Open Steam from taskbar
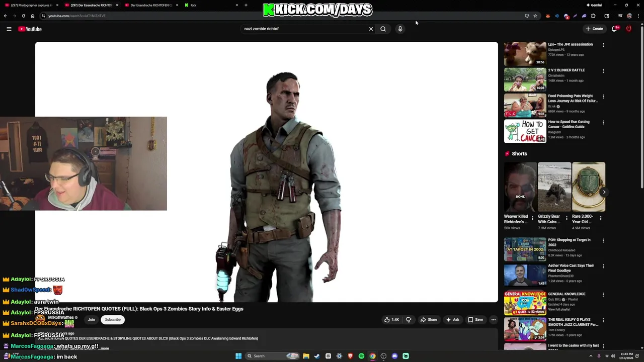This screenshot has width=644, height=362. [x=317, y=356]
